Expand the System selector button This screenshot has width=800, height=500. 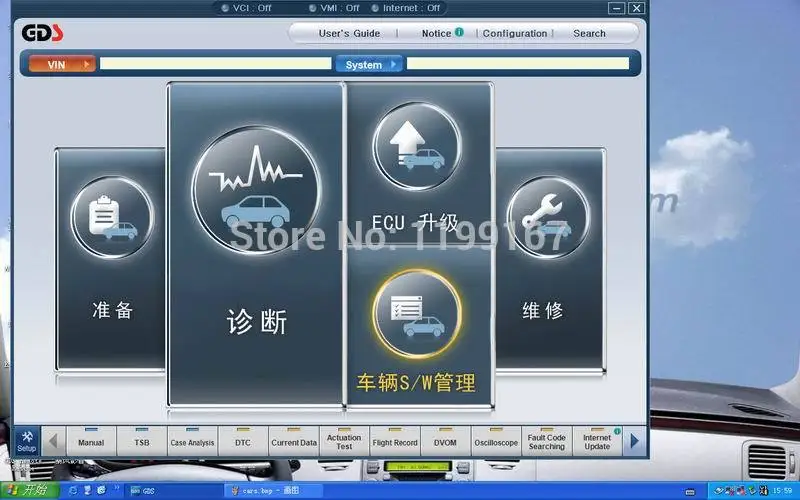(x=369, y=64)
